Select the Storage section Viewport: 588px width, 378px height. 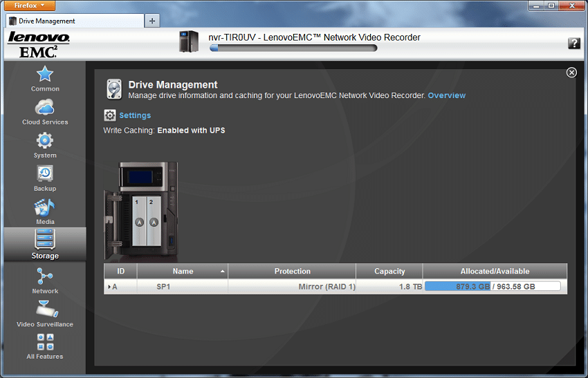[45, 244]
